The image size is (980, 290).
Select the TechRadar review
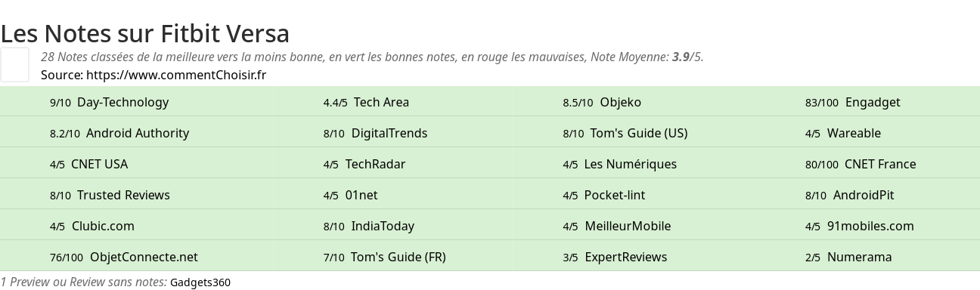point(375,164)
